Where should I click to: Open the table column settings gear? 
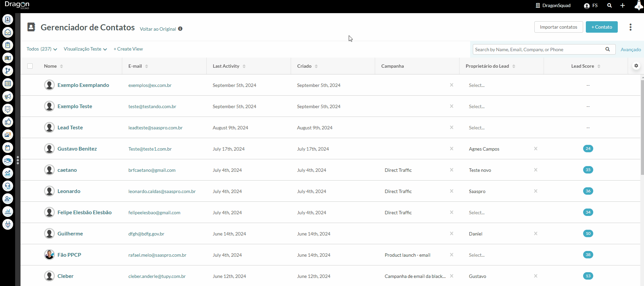tap(636, 66)
